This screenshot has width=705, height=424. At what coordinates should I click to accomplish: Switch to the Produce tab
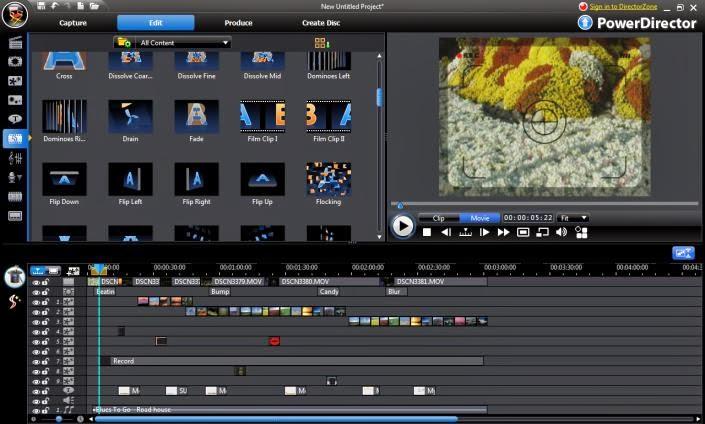[238, 22]
